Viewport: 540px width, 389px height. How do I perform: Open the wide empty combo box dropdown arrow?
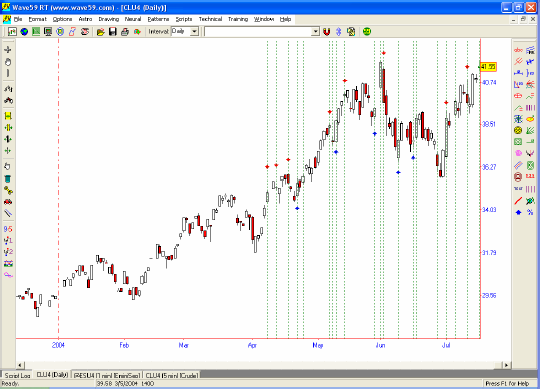coord(315,32)
